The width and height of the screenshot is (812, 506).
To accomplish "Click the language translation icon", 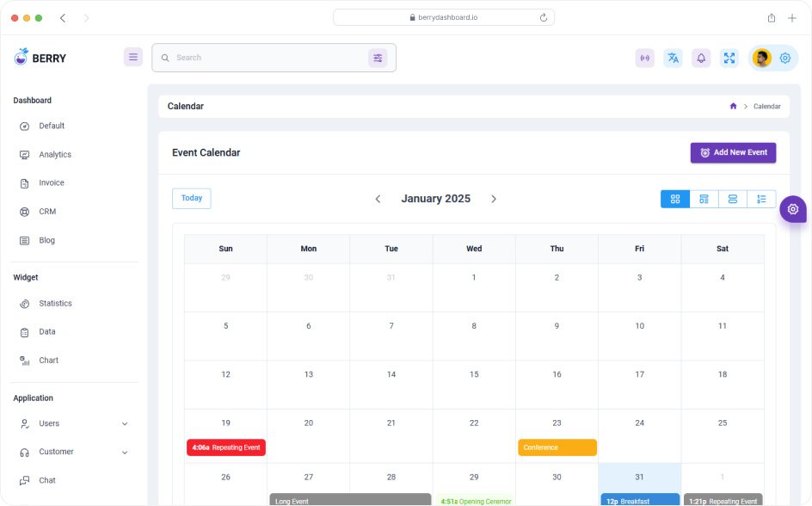I will [673, 58].
